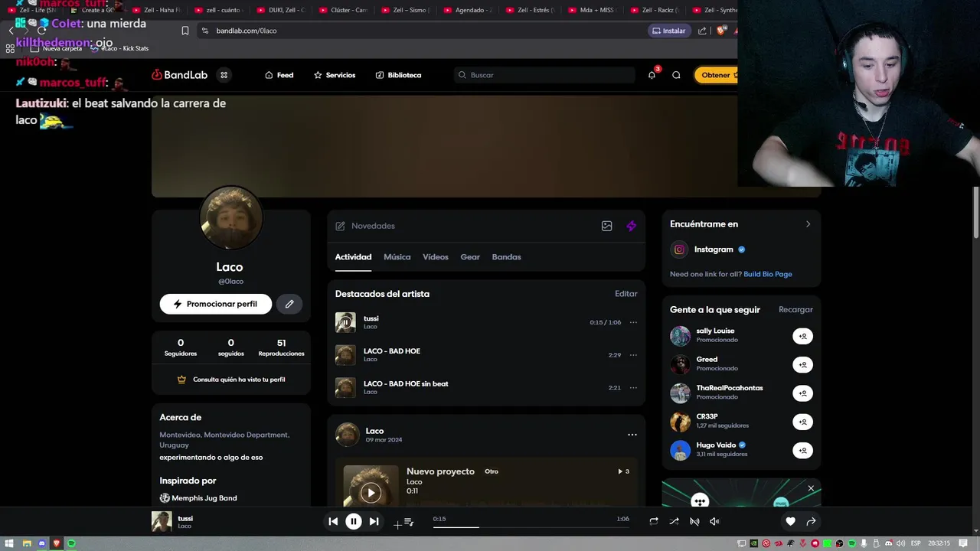Image resolution: width=980 pixels, height=551 pixels.
Task: Play the Nuevo proyecto track
Action: click(x=371, y=493)
